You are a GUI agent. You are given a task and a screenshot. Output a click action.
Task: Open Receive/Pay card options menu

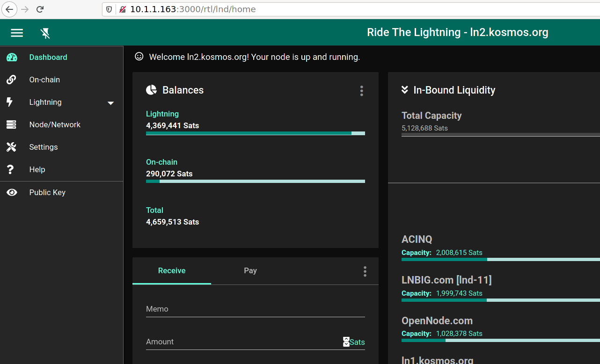365,271
